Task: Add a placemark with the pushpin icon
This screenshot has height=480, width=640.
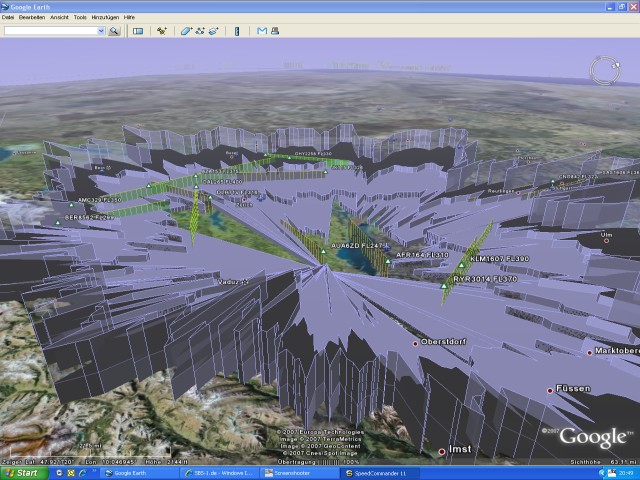Action: click(162, 31)
